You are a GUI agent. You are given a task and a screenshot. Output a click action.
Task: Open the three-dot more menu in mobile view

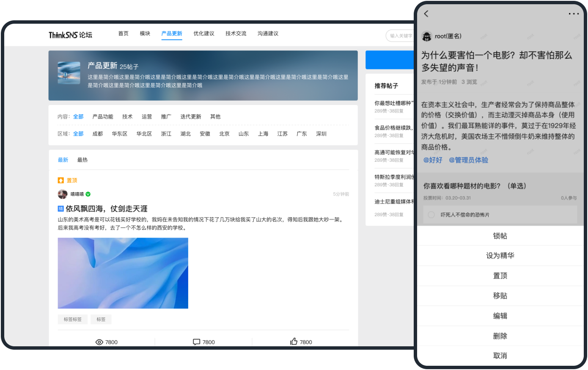tap(574, 14)
